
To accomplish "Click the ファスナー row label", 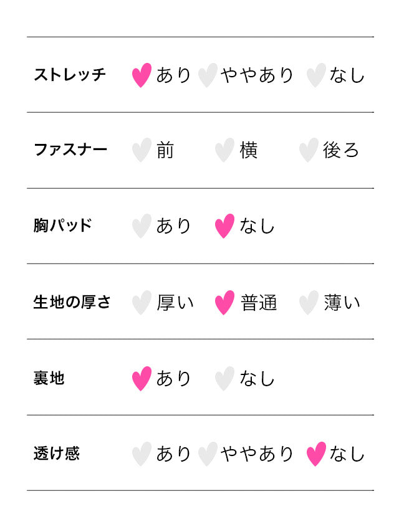I will pos(70,150).
